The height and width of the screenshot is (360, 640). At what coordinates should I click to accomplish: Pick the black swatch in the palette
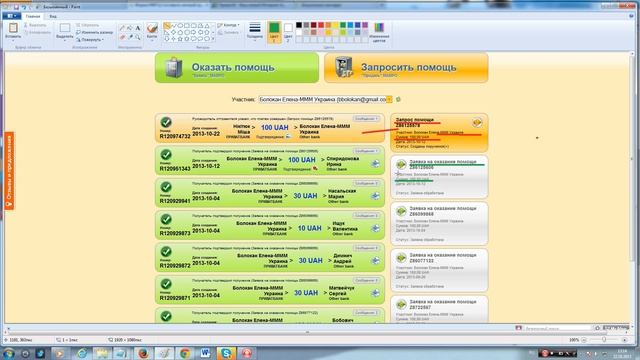[299, 25]
